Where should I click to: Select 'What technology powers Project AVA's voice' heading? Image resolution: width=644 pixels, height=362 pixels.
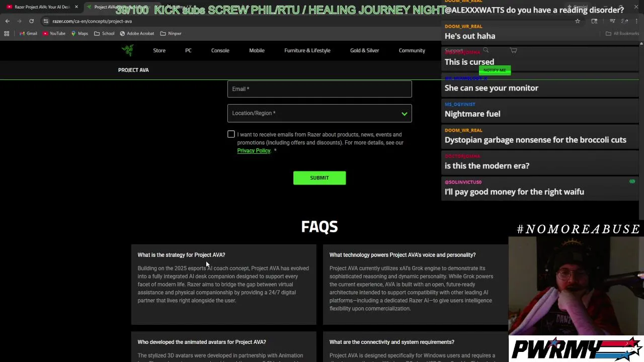(403, 255)
